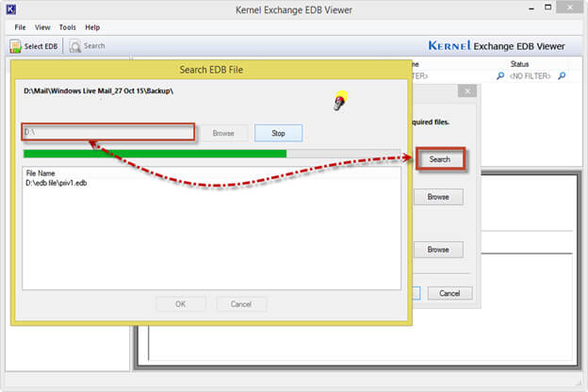The width and height of the screenshot is (588, 392).
Task: Open the Tools menu
Action: click(x=68, y=27)
